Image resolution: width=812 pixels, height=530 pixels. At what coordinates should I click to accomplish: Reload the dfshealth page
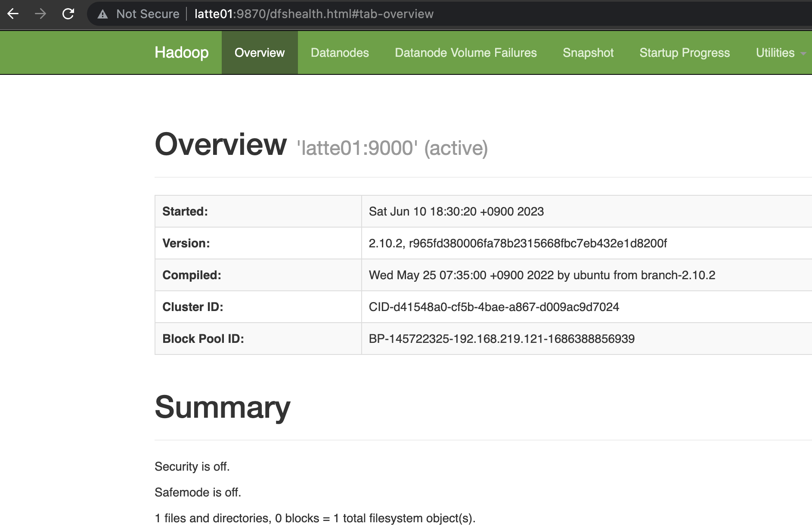tap(69, 14)
